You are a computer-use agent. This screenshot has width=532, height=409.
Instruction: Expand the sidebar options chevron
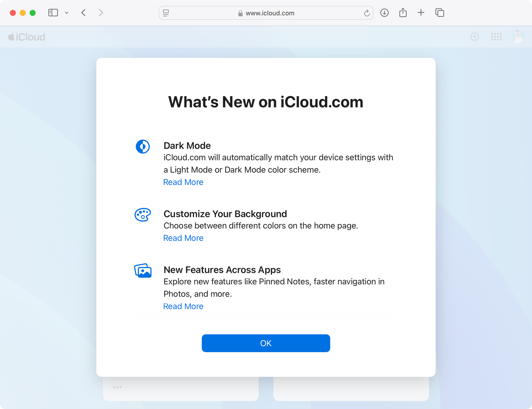click(67, 13)
